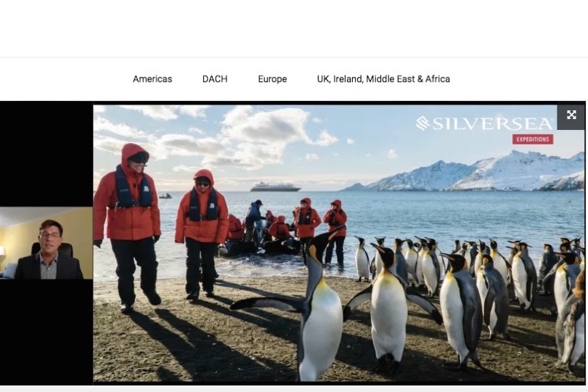Screen dimensions: 588x392
Task: Open UK, Ireland, Middle East & Africa
Action: coord(383,79)
